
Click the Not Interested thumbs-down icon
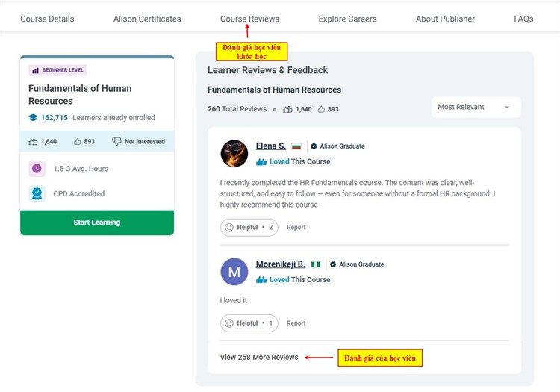[x=116, y=141]
